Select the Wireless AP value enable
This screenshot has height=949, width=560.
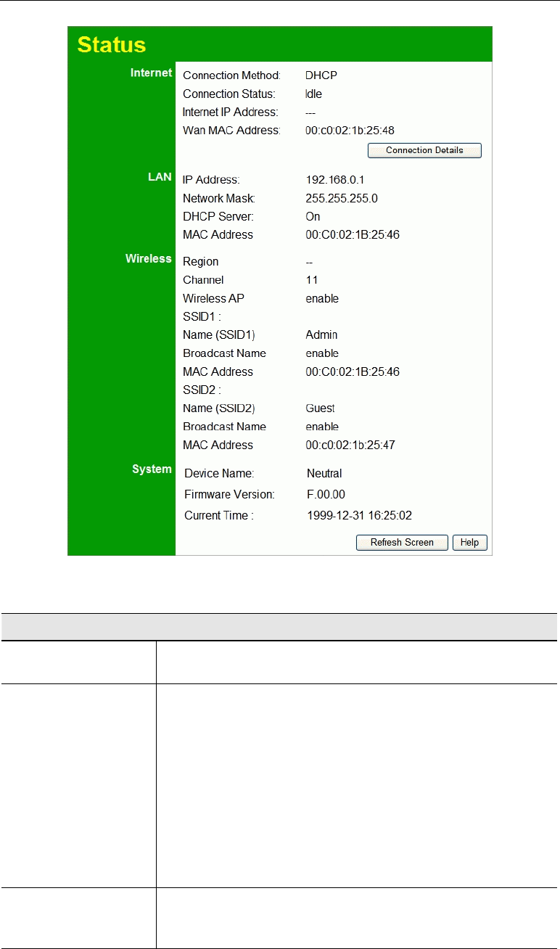[322, 298]
